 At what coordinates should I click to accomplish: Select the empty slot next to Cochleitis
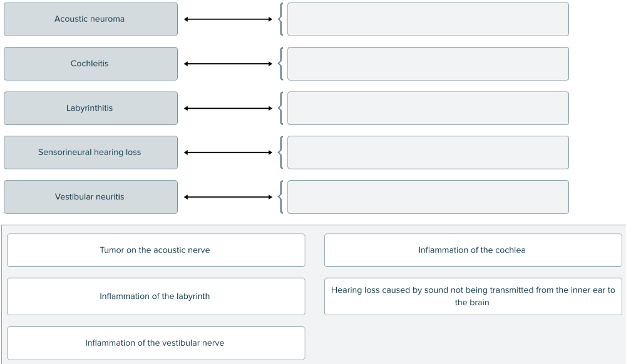point(428,64)
